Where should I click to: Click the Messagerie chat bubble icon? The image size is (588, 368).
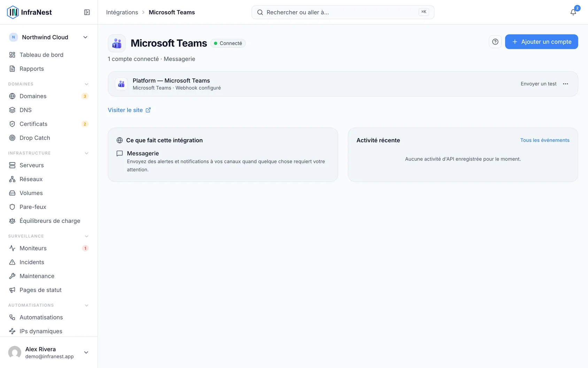coord(119,153)
